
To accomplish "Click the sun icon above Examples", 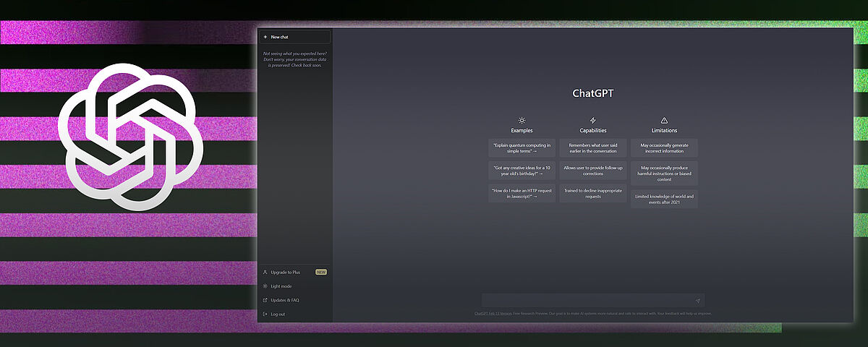I will (x=522, y=120).
